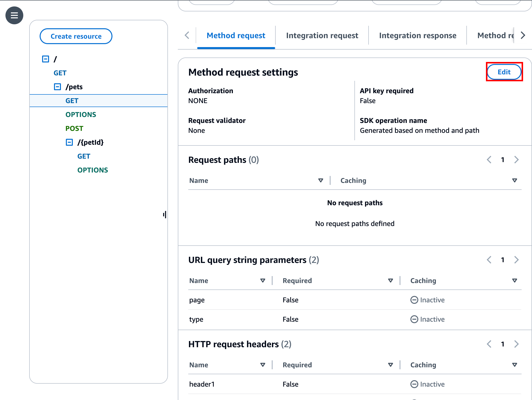Collapse the /{petId} resource node
The width and height of the screenshot is (532, 400).
(69, 142)
